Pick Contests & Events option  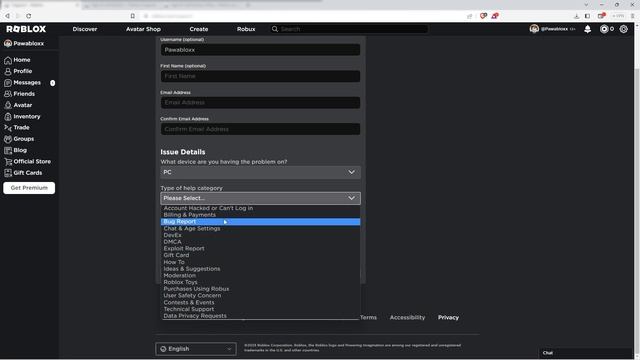click(x=260, y=302)
